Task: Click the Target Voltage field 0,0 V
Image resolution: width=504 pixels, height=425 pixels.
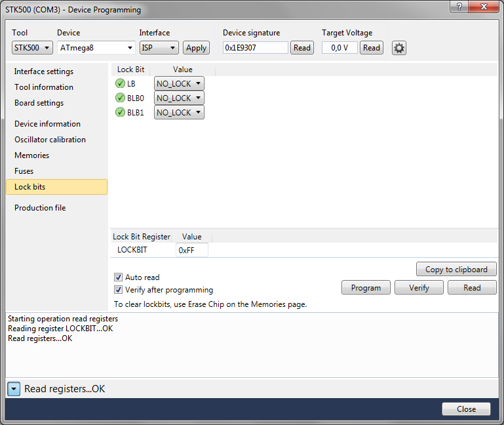Action: pos(339,48)
